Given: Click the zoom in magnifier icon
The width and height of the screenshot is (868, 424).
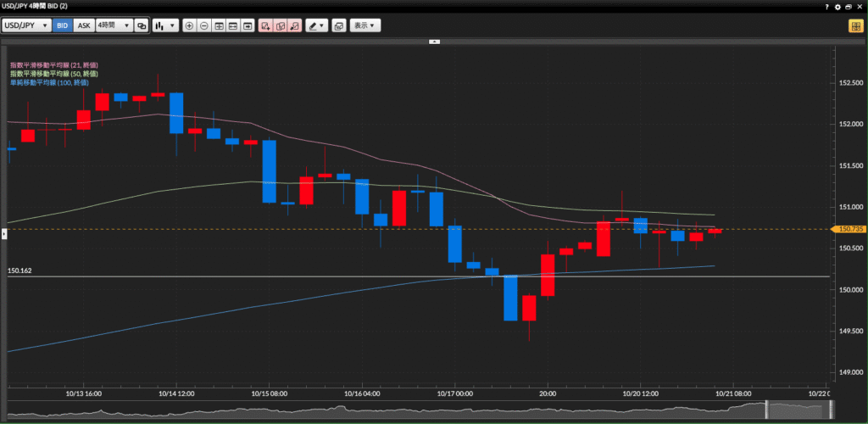Looking at the screenshot, I should click(x=189, y=25).
